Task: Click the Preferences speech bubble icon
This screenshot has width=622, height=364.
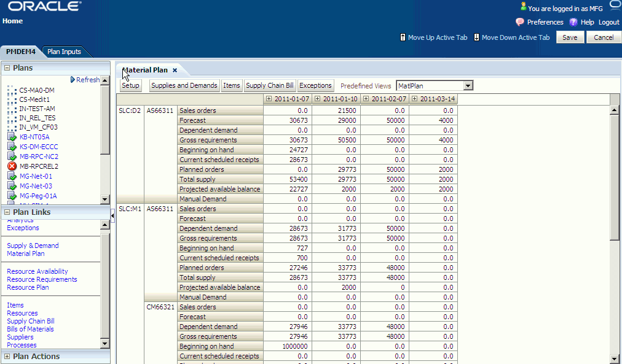Action: tap(519, 22)
